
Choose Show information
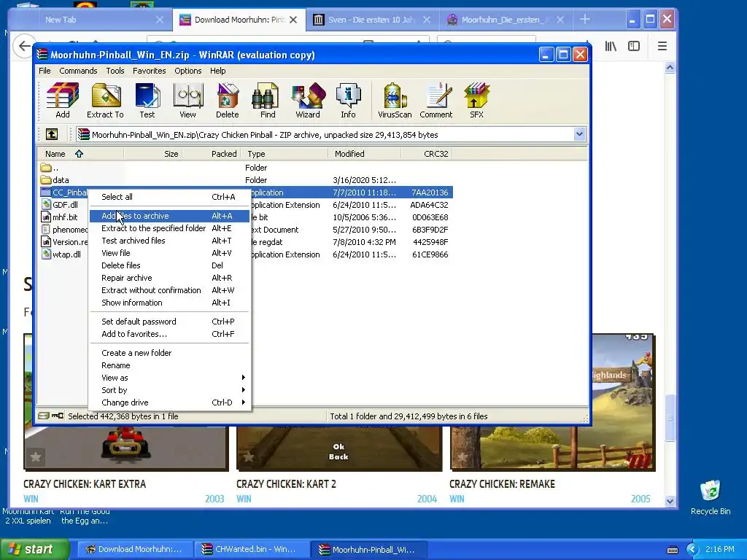point(169,303)
